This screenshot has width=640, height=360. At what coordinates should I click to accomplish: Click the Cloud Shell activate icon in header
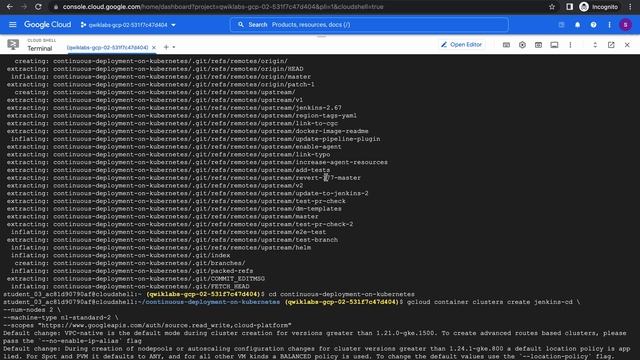[561, 25]
